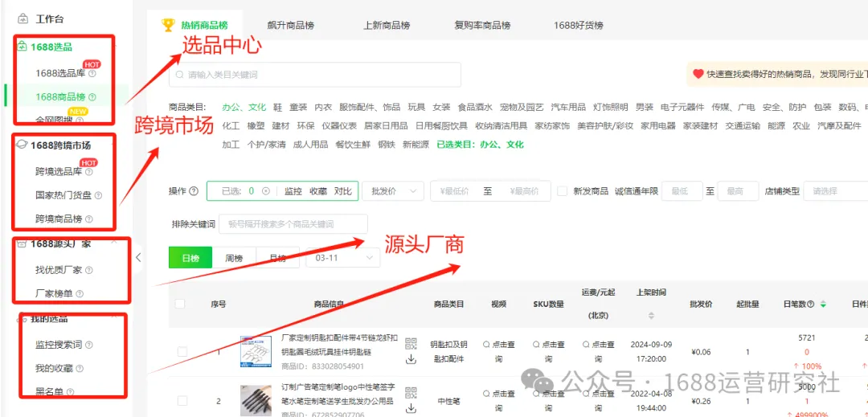Download icon for 广告笔 product row
The width and height of the screenshot is (868, 417).
coord(411,409)
